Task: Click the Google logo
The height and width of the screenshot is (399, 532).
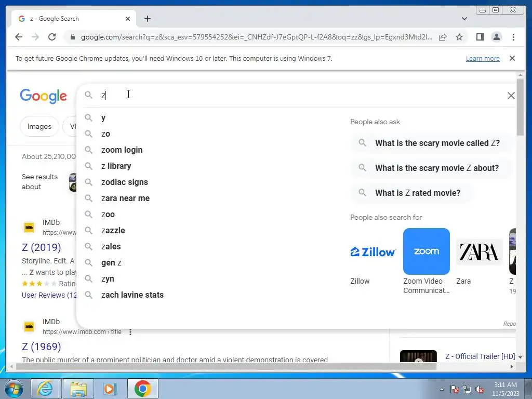Action: (44, 96)
